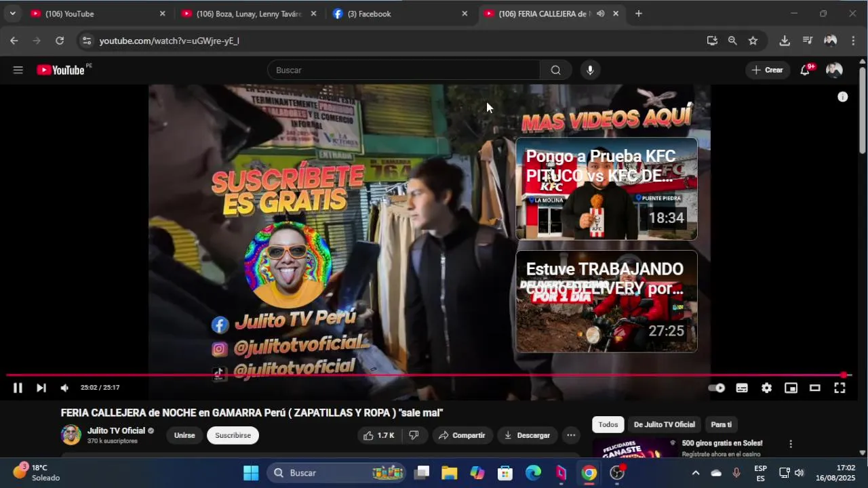This screenshot has height=488, width=868.
Task: Like the video with 1.7 K likes
Action: (x=378, y=435)
